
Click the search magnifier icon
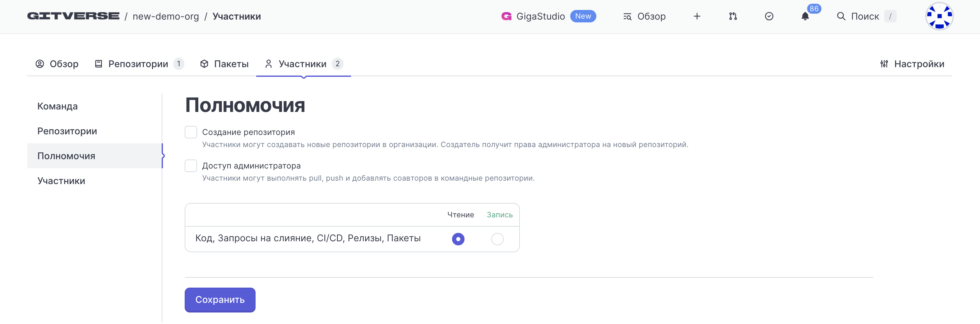[x=841, y=16]
